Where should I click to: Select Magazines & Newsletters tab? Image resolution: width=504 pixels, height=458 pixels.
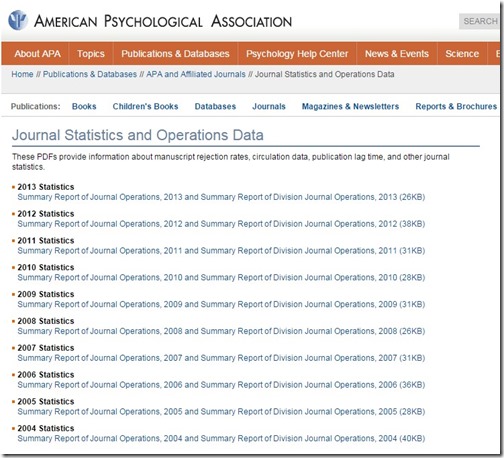350,106
